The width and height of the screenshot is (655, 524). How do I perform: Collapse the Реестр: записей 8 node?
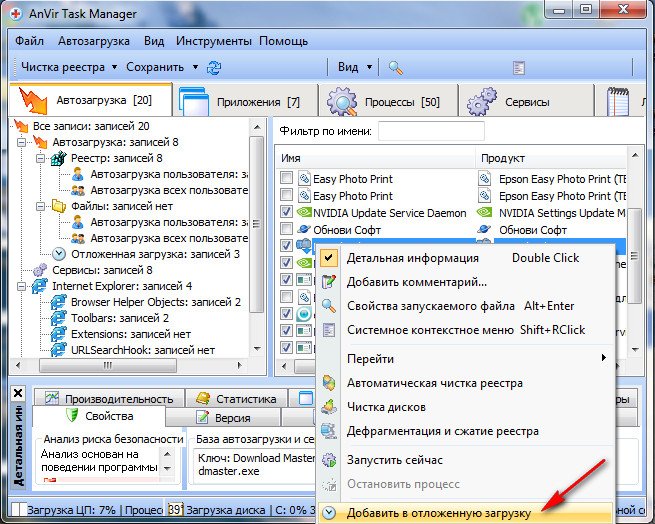[x=40, y=158]
